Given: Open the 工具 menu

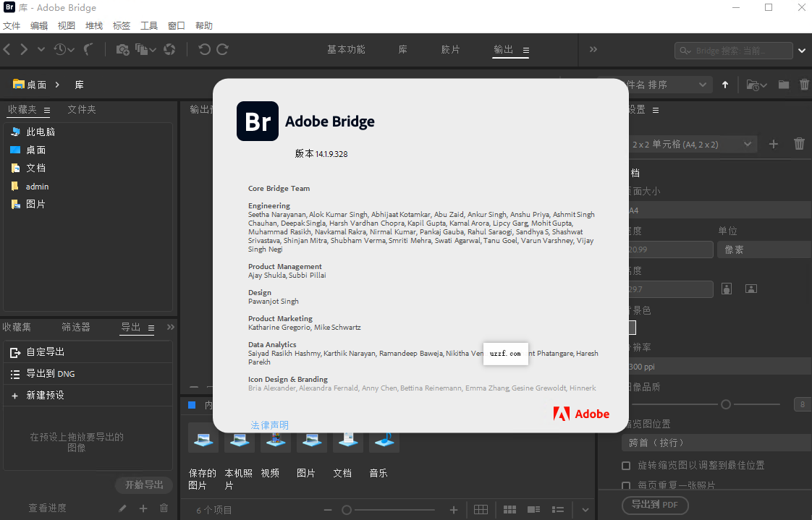Looking at the screenshot, I should [148, 25].
